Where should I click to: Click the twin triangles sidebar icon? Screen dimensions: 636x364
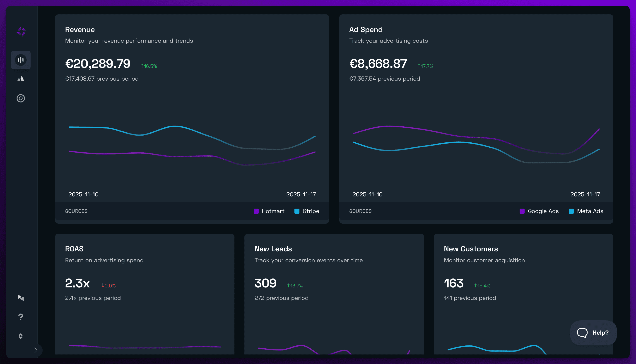[21, 79]
